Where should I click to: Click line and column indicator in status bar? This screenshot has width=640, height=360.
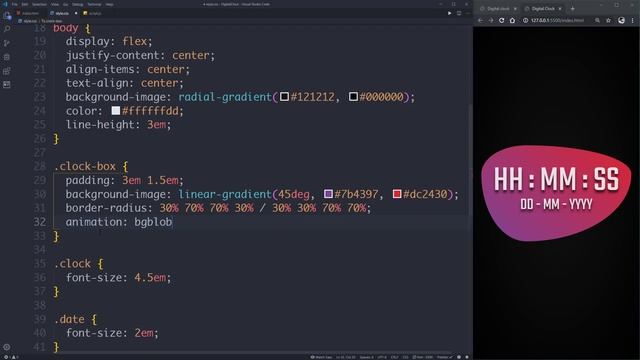coord(345,357)
